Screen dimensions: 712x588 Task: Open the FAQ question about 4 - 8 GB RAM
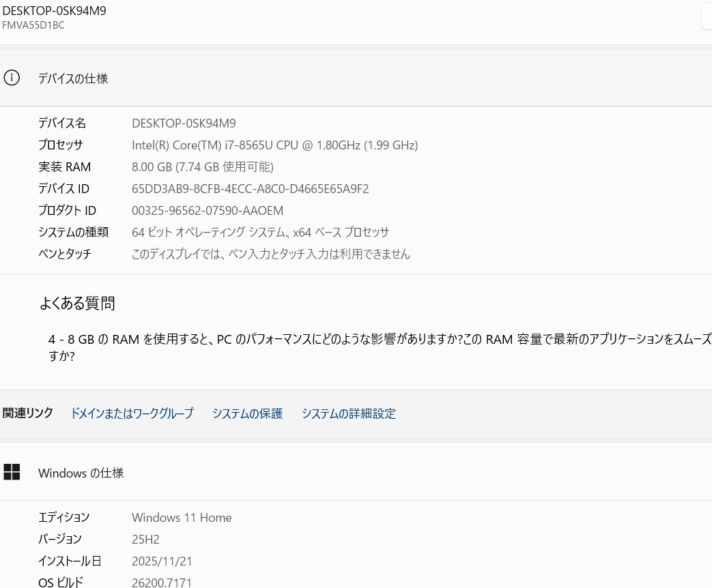tap(380, 347)
